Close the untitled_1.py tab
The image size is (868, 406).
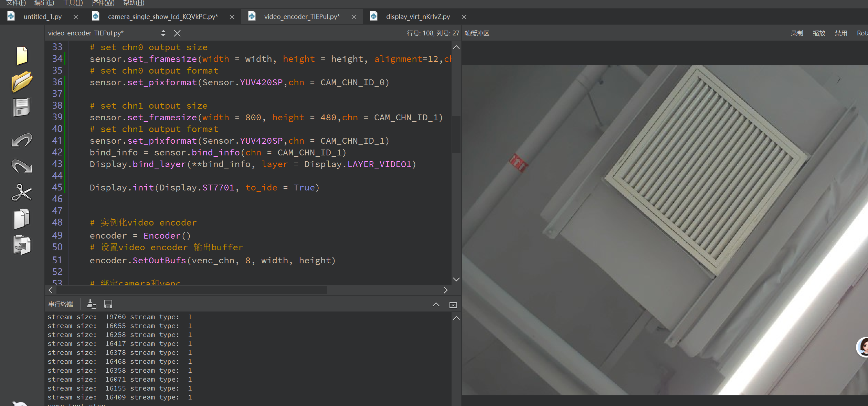(x=76, y=17)
